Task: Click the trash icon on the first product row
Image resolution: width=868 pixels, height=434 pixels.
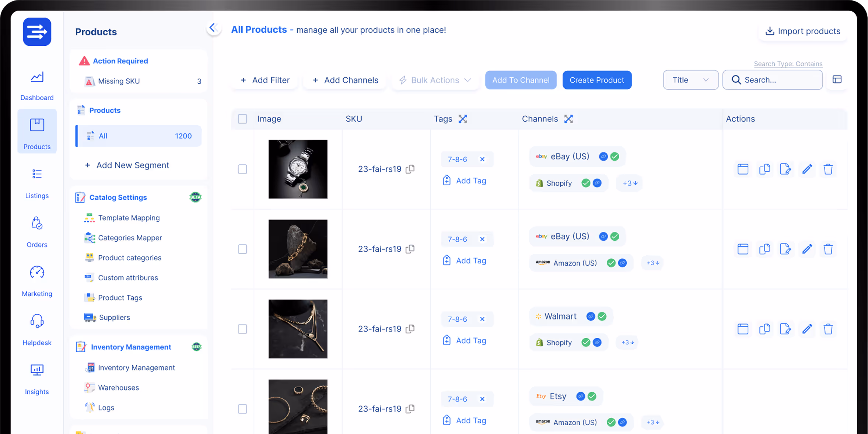Action: 828,169
